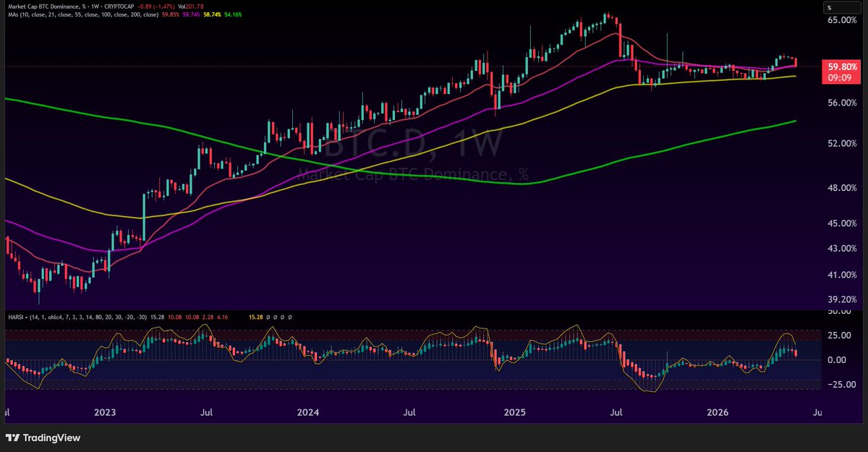The width and height of the screenshot is (868, 452).
Task: Click the 25.00 HARSI axis label
Action: point(841,336)
